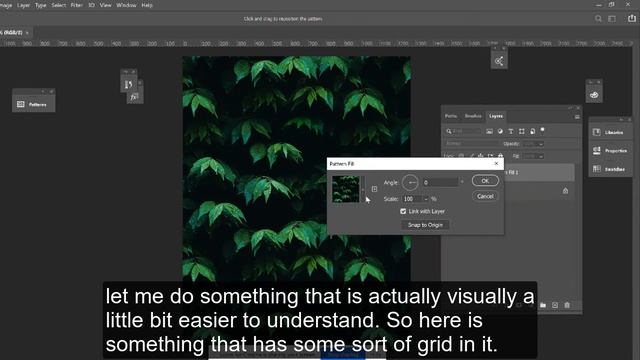
Task: Open the Window menu
Action: click(126, 5)
